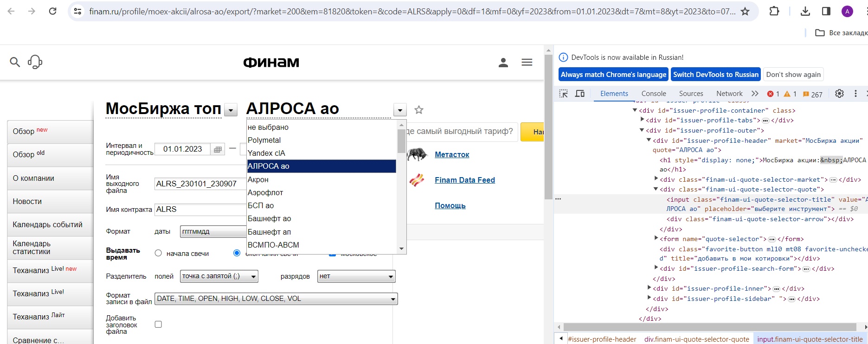Viewport: 868px width, 344px height.
Task: Reload the Finam page
Action: (53, 11)
